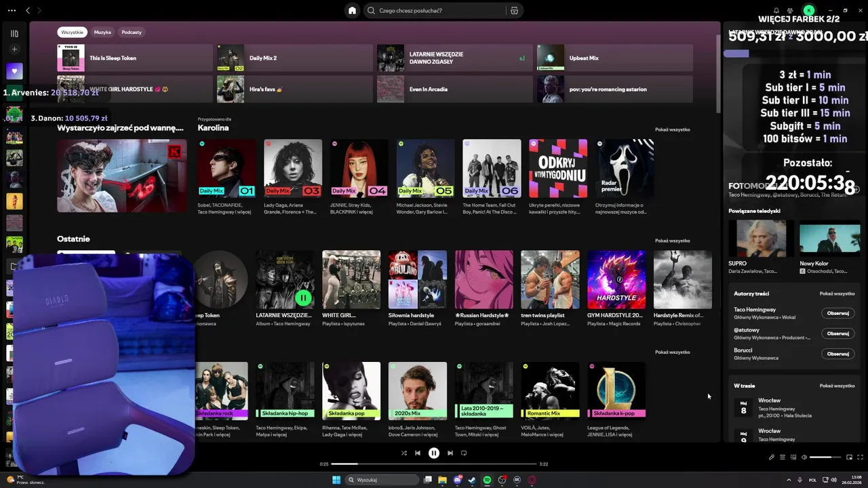Open Upbeat Mix shortcut
Image resolution: width=868 pixels, height=488 pixels.
(x=615, y=58)
